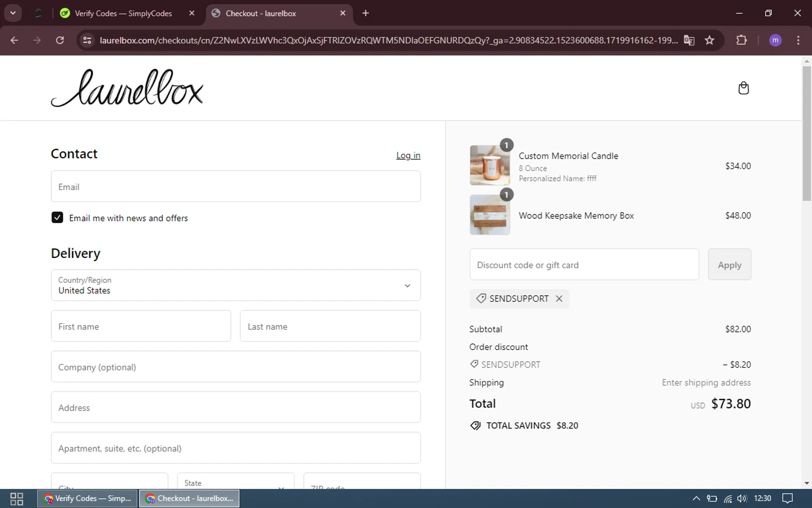
Task: Go forward in browser history
Action: click(x=37, y=40)
